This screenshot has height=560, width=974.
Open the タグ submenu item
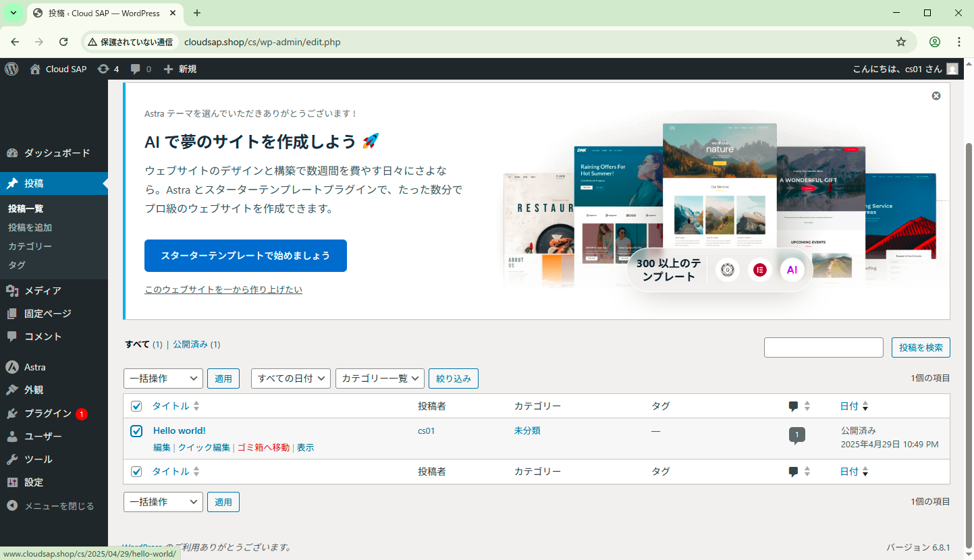pyautogui.click(x=17, y=265)
